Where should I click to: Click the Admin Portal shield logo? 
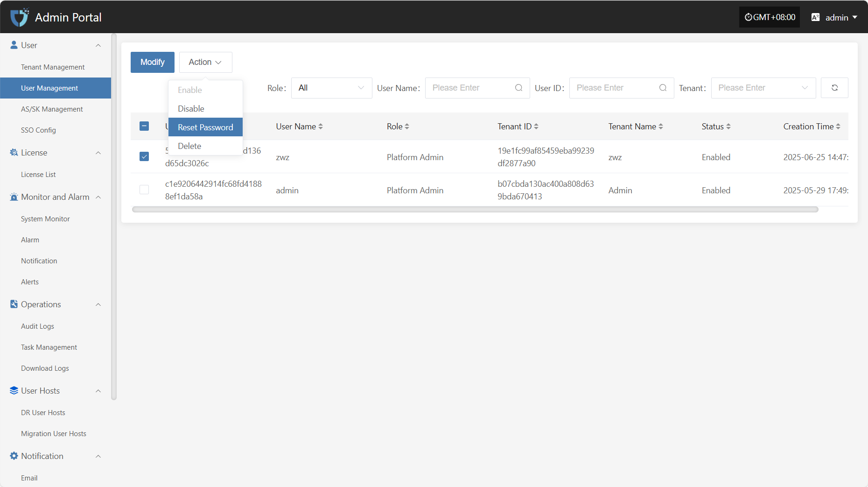coord(20,17)
